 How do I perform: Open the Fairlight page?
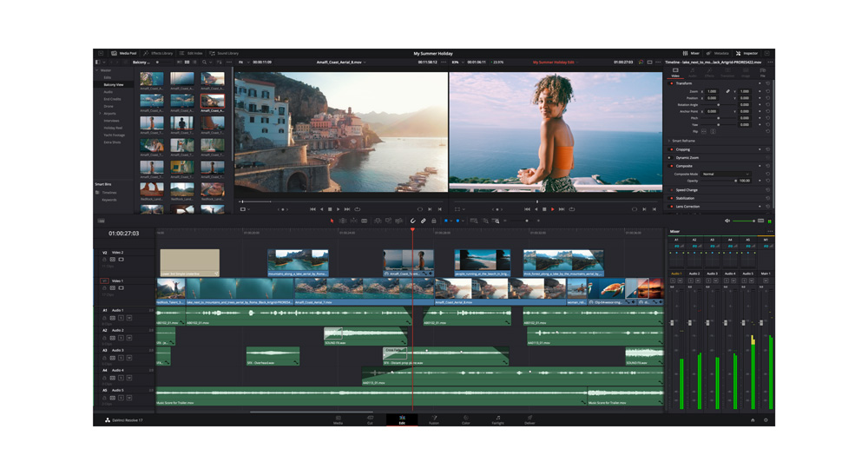click(497, 419)
